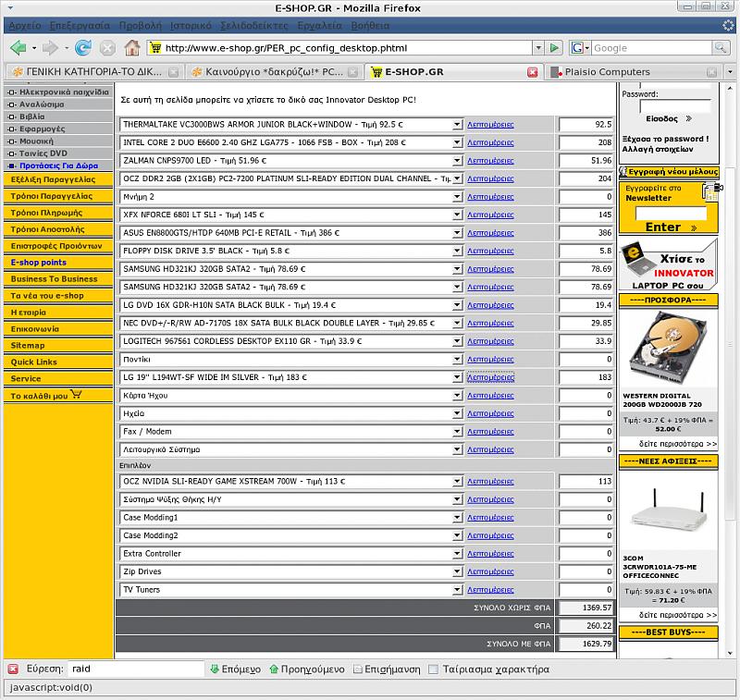This screenshot has height=700, width=740.
Task: Open the THERMALTAKE VC3000BWS case dropdown
Action: point(456,125)
